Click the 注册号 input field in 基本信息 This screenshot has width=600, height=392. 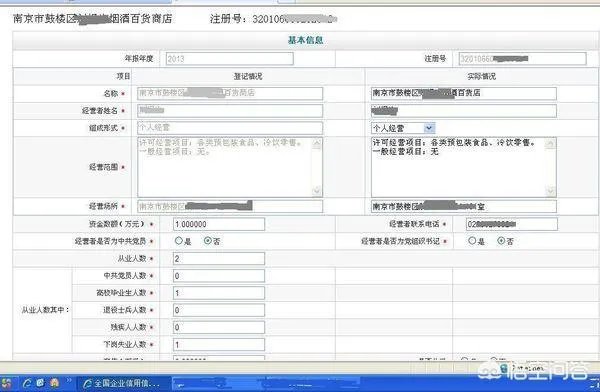click(x=522, y=59)
